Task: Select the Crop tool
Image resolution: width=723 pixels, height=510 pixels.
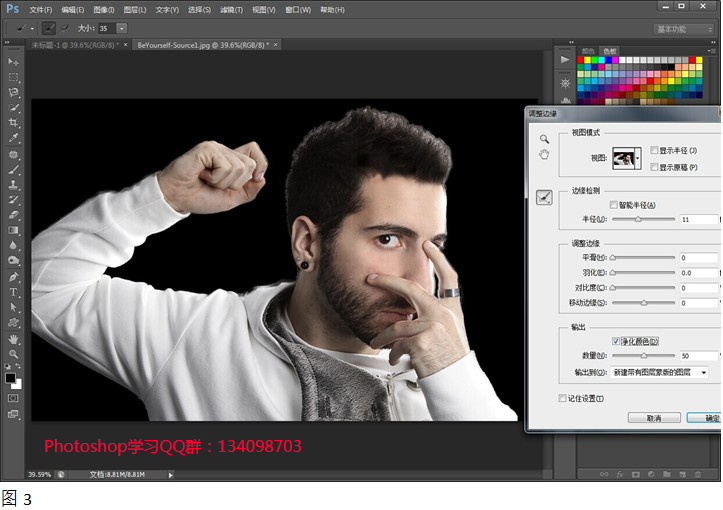Action: (13, 123)
